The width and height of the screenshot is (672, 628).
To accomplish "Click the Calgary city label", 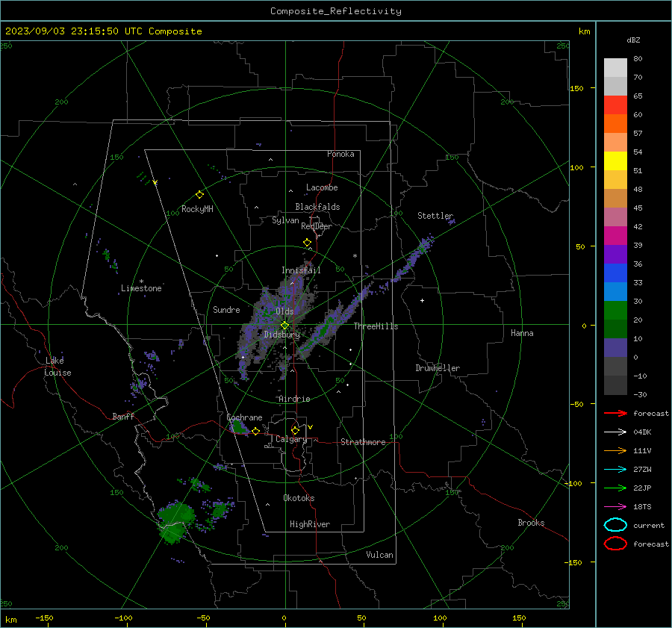I will (x=291, y=439).
